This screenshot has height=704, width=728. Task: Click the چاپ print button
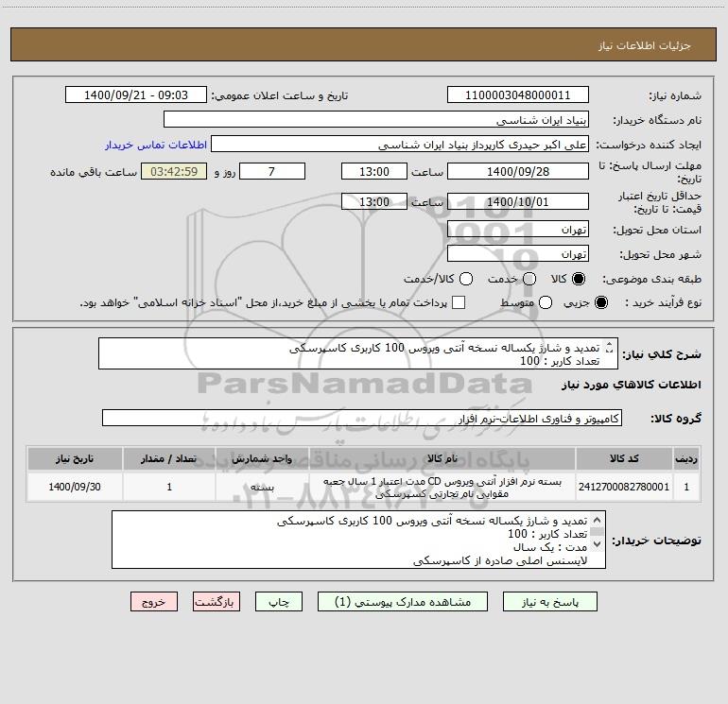coord(279,602)
